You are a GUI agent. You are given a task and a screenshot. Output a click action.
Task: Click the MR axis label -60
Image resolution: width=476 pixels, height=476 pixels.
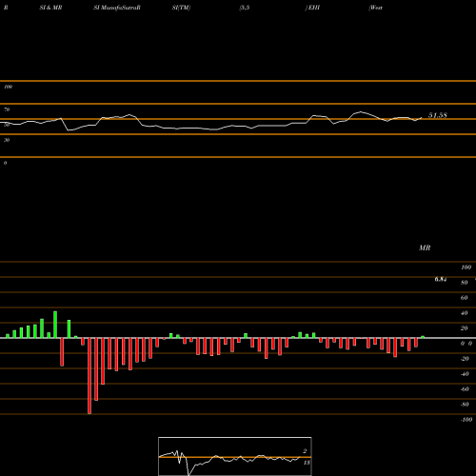point(465,389)
